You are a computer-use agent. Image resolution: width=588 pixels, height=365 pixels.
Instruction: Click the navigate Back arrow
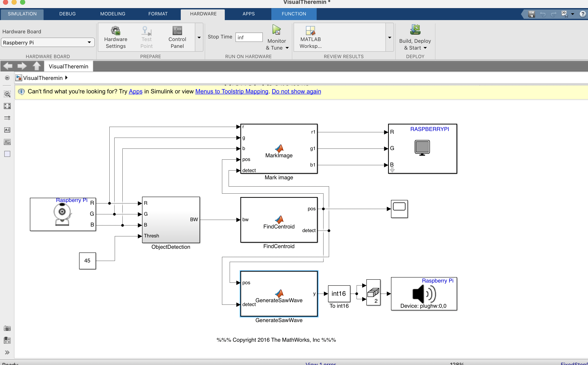8,66
